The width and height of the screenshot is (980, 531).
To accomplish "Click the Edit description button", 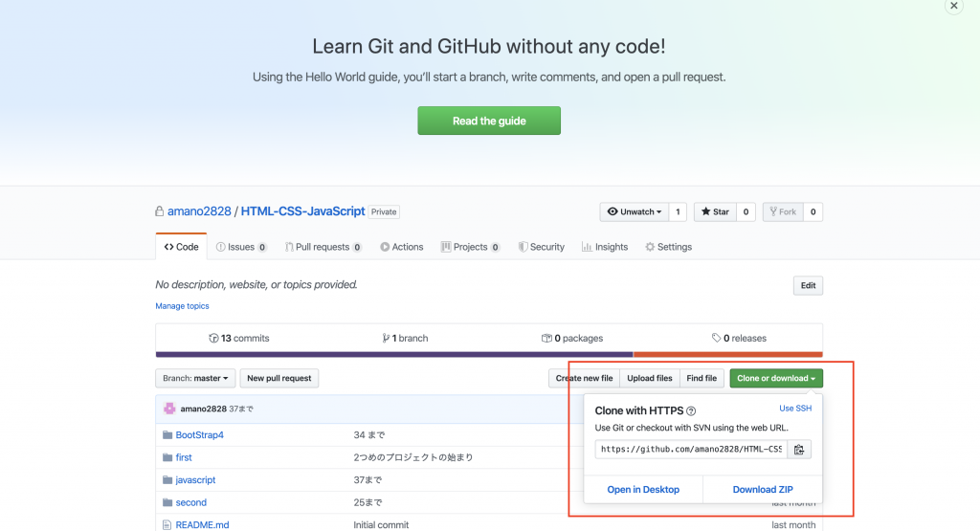I will pos(808,285).
